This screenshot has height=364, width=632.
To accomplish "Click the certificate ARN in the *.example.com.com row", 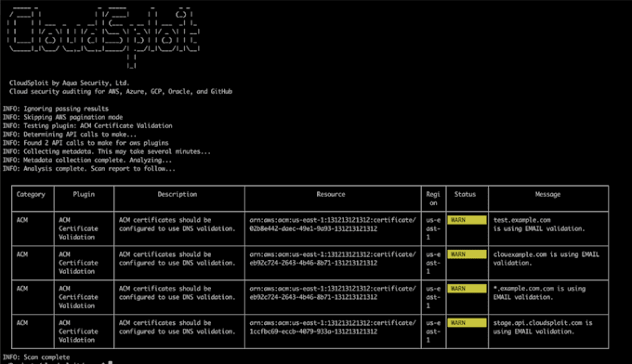I will [333, 292].
